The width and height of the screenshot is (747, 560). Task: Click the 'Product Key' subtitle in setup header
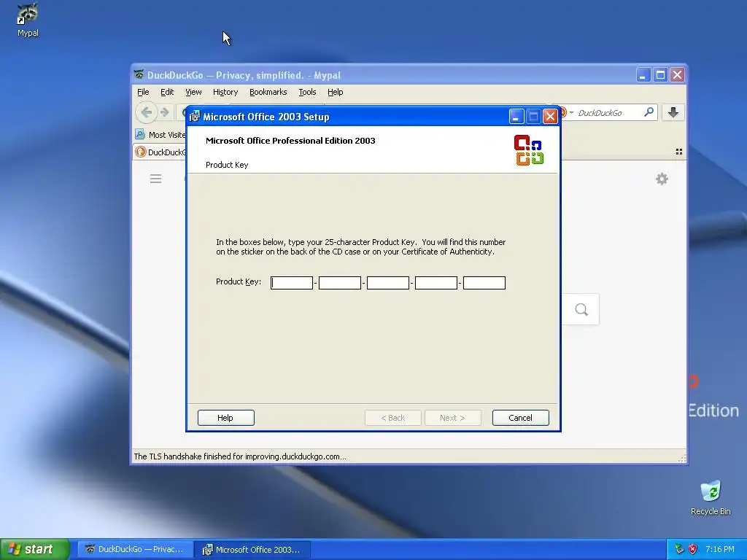(227, 165)
